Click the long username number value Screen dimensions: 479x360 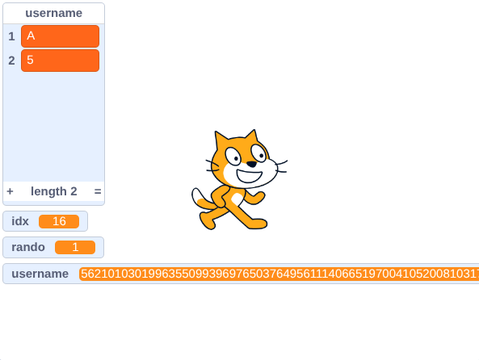(x=279, y=274)
